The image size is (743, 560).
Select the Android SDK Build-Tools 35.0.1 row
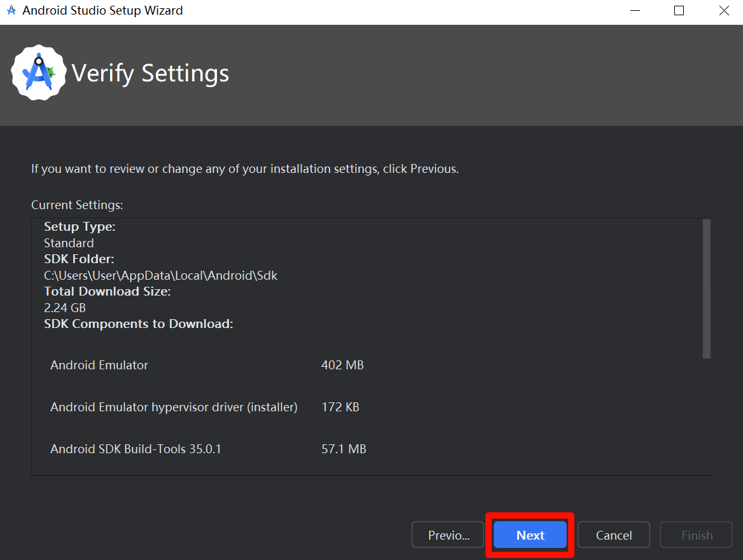[x=135, y=449]
